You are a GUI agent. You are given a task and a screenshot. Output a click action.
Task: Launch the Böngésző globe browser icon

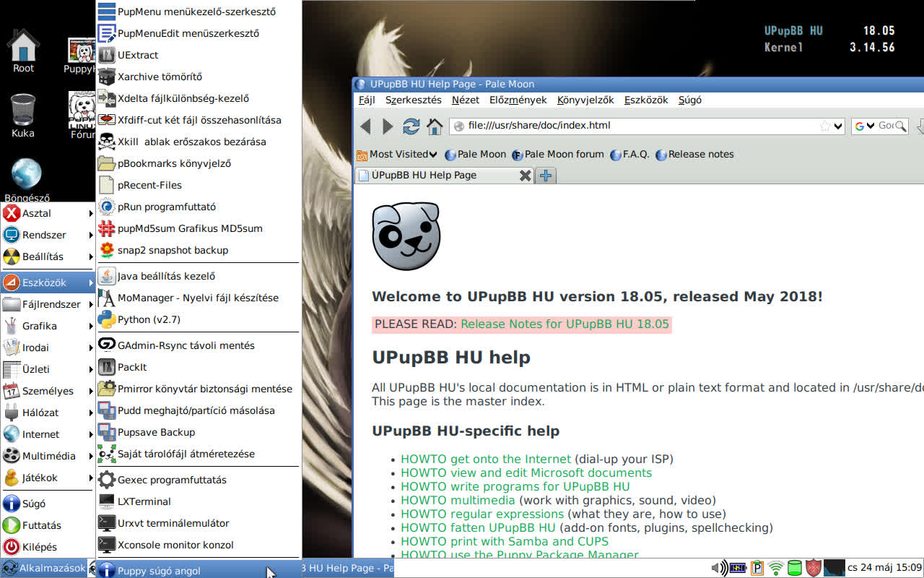point(26,181)
